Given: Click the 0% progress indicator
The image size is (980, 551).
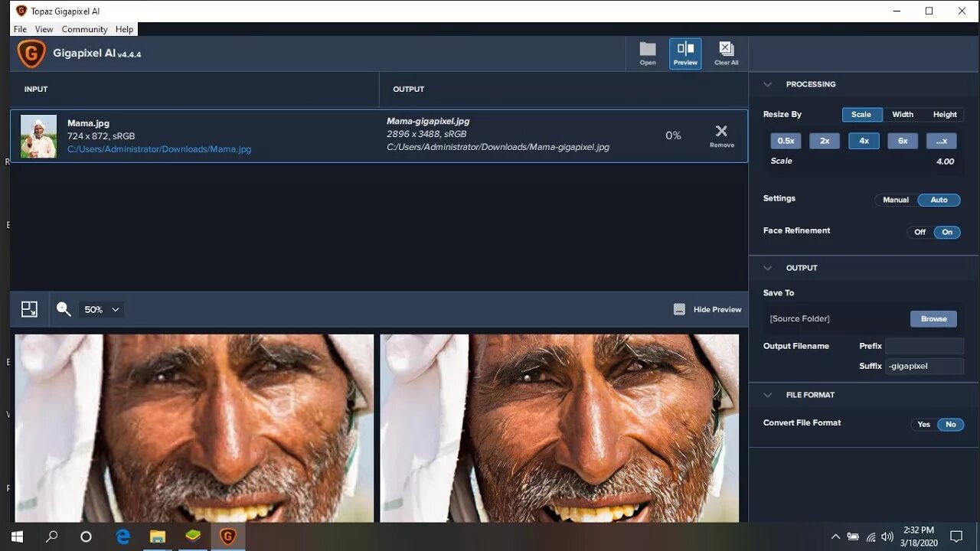Looking at the screenshot, I should 673,135.
